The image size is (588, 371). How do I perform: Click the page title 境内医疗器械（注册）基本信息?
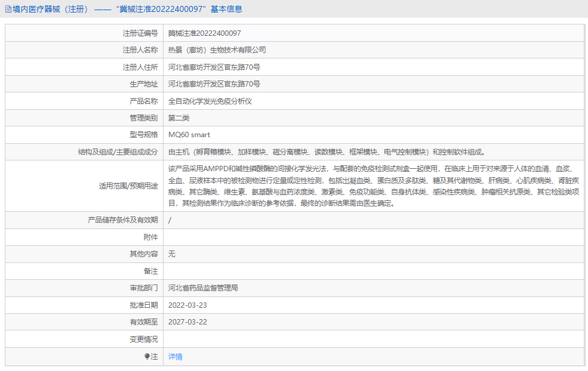127,10
